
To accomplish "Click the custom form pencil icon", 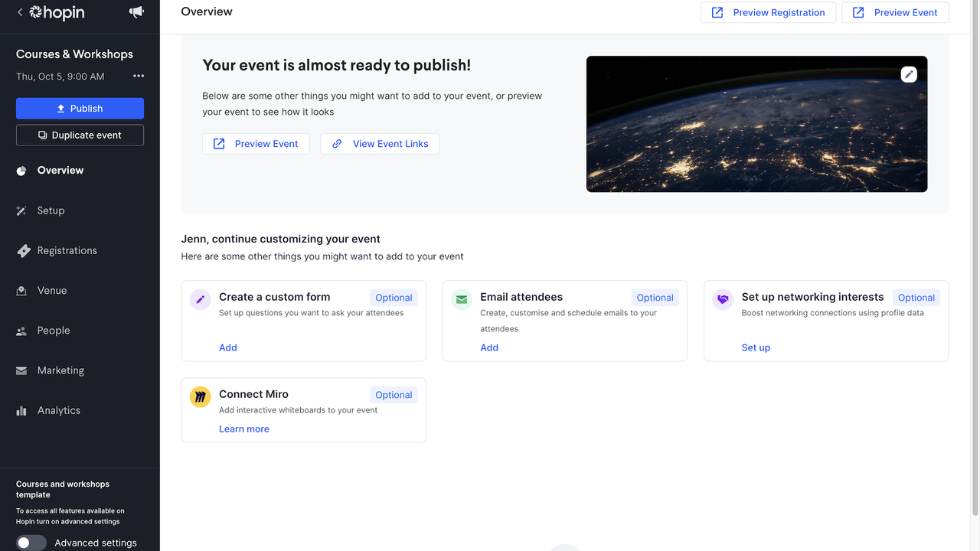I will (201, 299).
